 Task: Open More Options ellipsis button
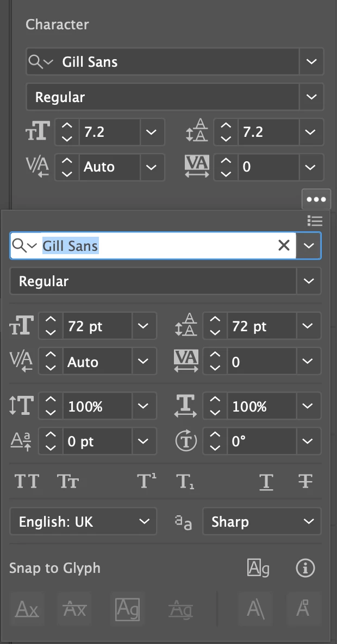(316, 199)
